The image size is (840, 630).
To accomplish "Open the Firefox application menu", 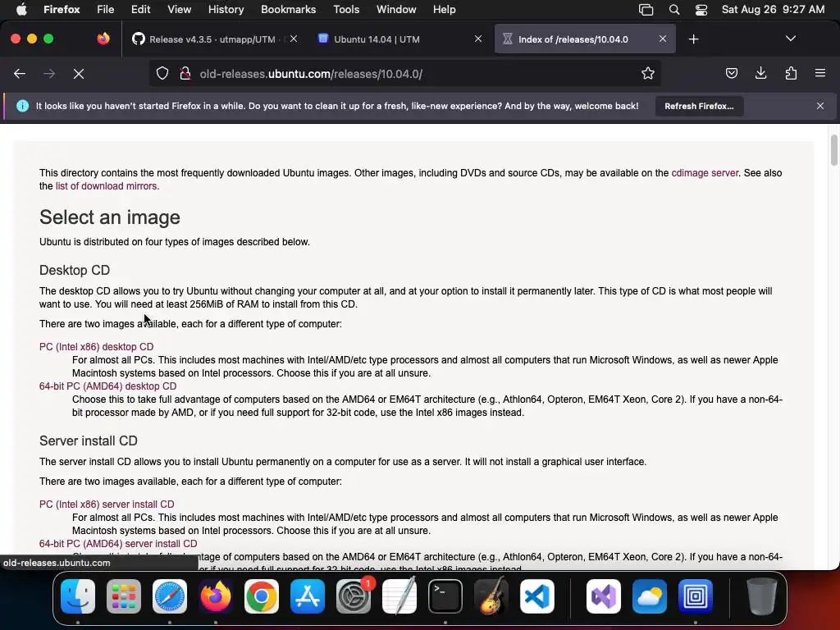I will (x=62, y=10).
